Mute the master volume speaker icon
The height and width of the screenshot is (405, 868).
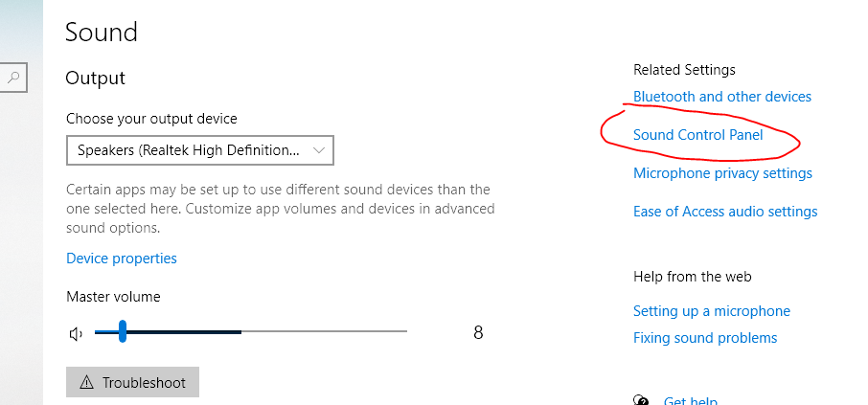click(76, 333)
